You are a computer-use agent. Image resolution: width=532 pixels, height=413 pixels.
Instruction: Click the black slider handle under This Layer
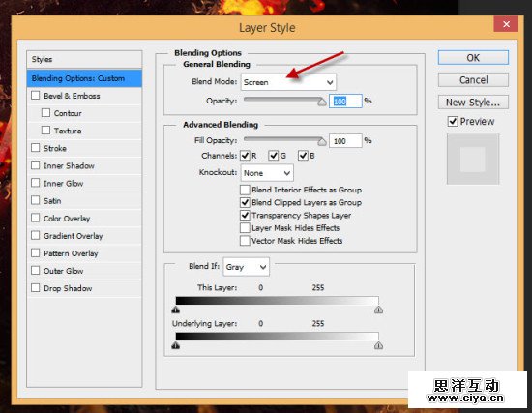click(x=175, y=310)
